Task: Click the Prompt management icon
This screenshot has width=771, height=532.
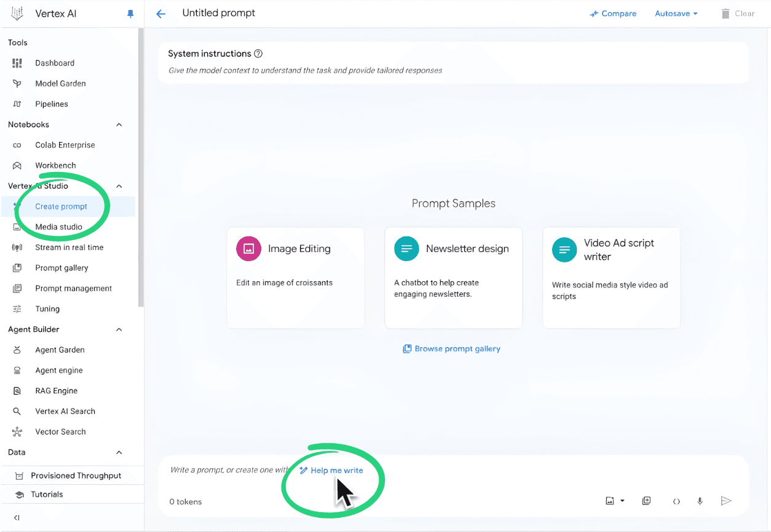Action: pyautogui.click(x=17, y=288)
